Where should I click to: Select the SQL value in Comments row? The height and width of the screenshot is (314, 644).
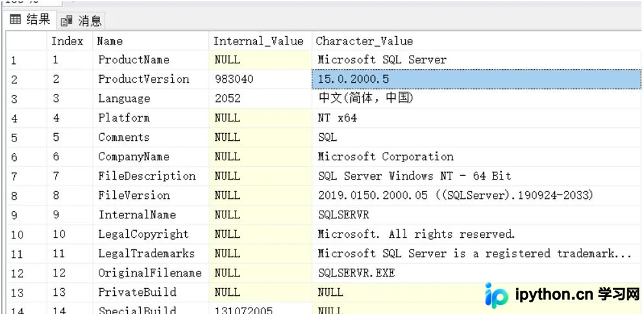476,137
